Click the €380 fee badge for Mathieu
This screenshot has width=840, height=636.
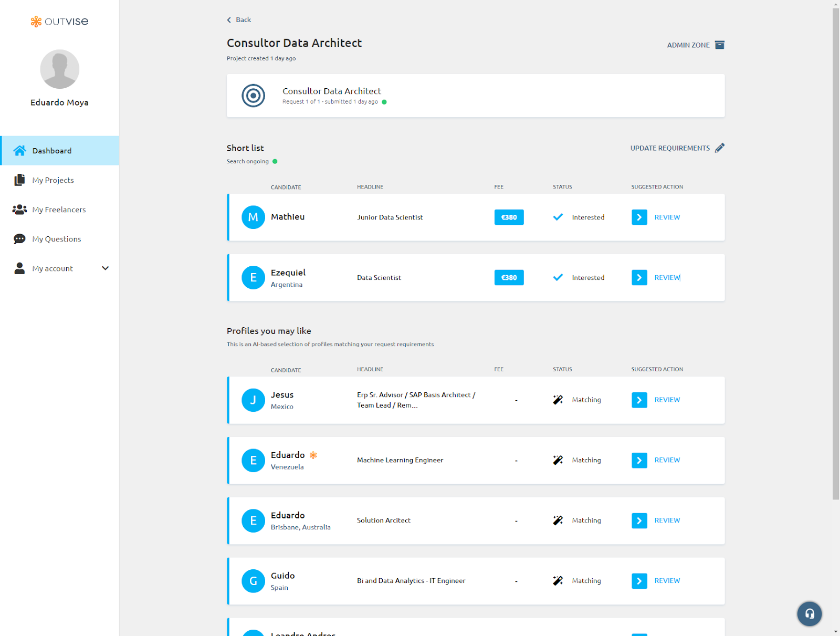click(509, 217)
